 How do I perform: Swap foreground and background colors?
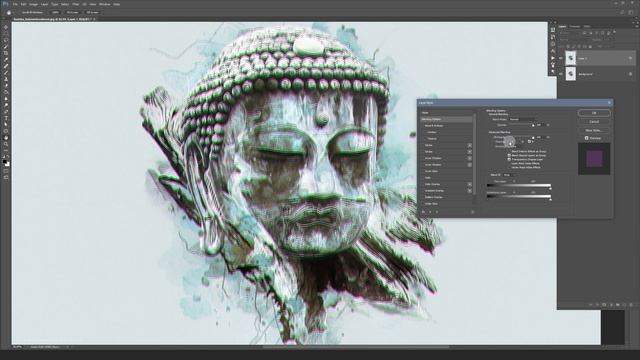pyautogui.click(x=8, y=156)
